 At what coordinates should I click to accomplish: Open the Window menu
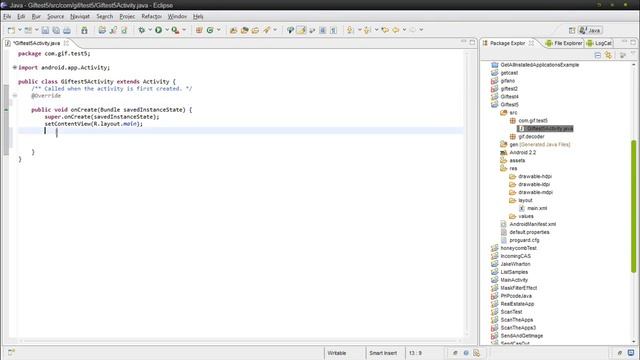pos(177,16)
